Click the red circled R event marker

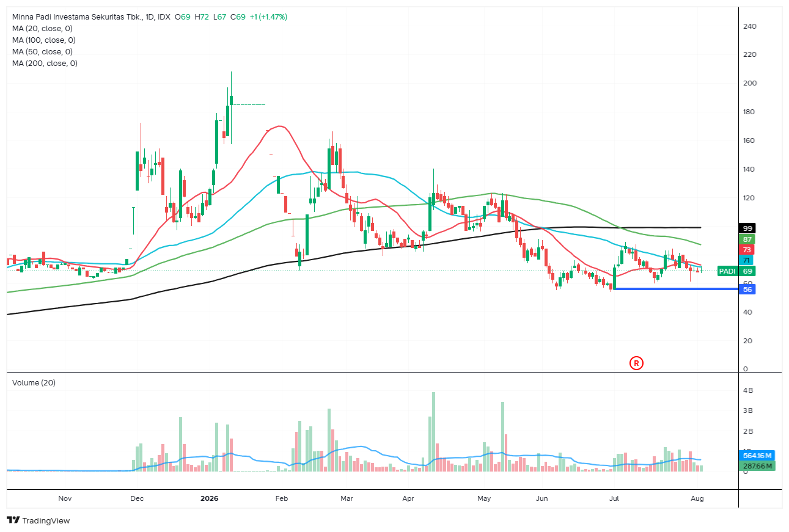click(x=636, y=363)
